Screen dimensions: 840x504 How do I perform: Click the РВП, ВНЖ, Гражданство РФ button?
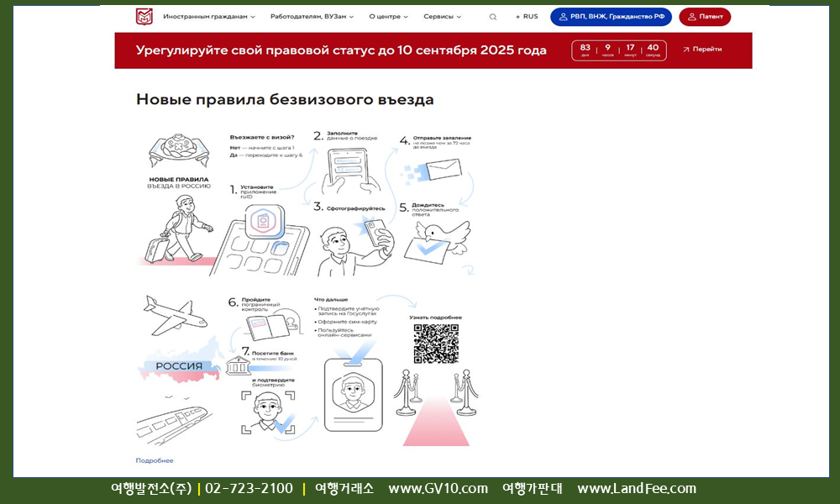tap(611, 17)
